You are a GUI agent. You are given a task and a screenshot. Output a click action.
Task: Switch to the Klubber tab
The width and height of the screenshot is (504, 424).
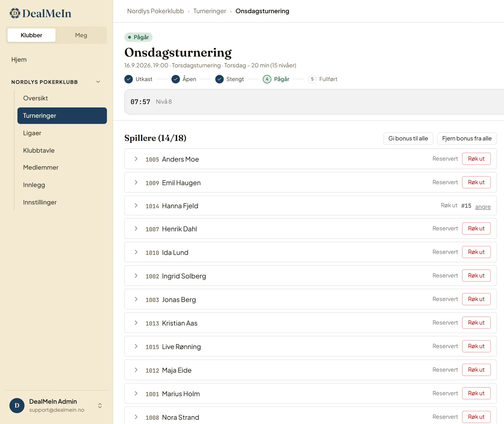pyautogui.click(x=31, y=35)
